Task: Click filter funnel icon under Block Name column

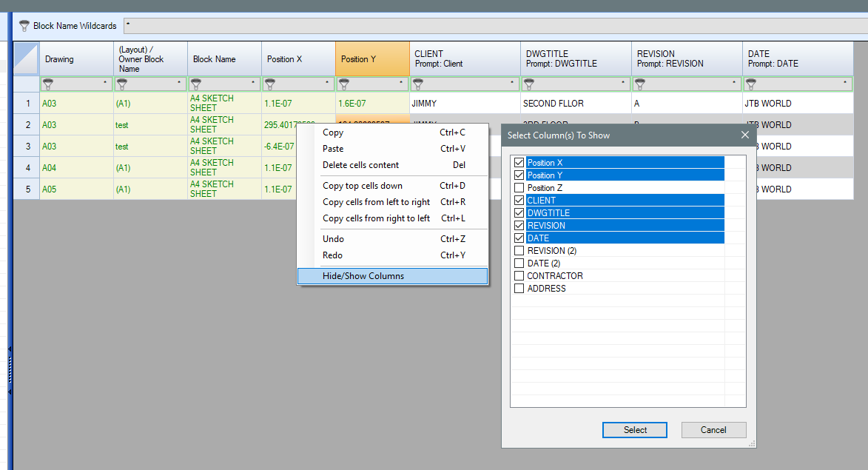Action: pos(196,84)
